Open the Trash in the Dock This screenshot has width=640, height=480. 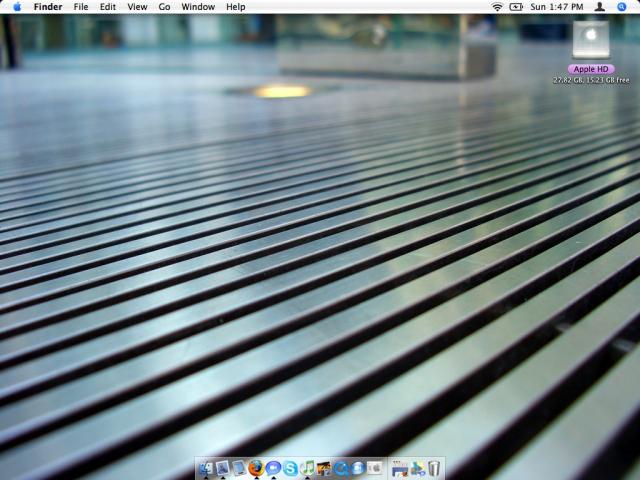[x=433, y=468]
